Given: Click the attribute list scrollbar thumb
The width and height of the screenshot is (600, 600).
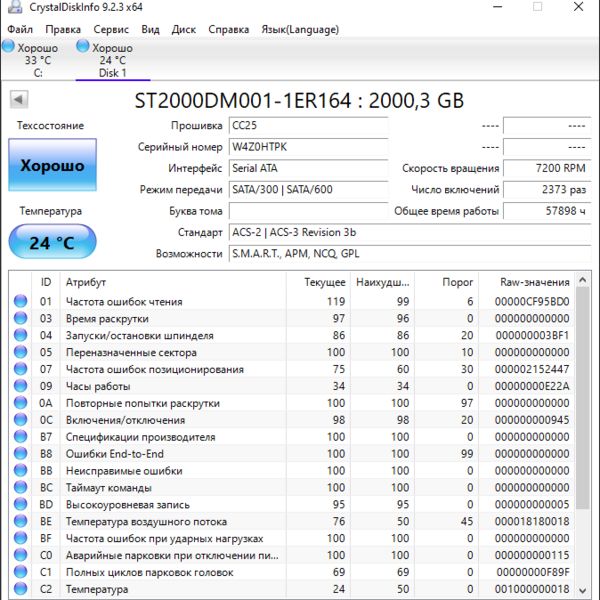Looking at the screenshot, I should pos(583,398).
